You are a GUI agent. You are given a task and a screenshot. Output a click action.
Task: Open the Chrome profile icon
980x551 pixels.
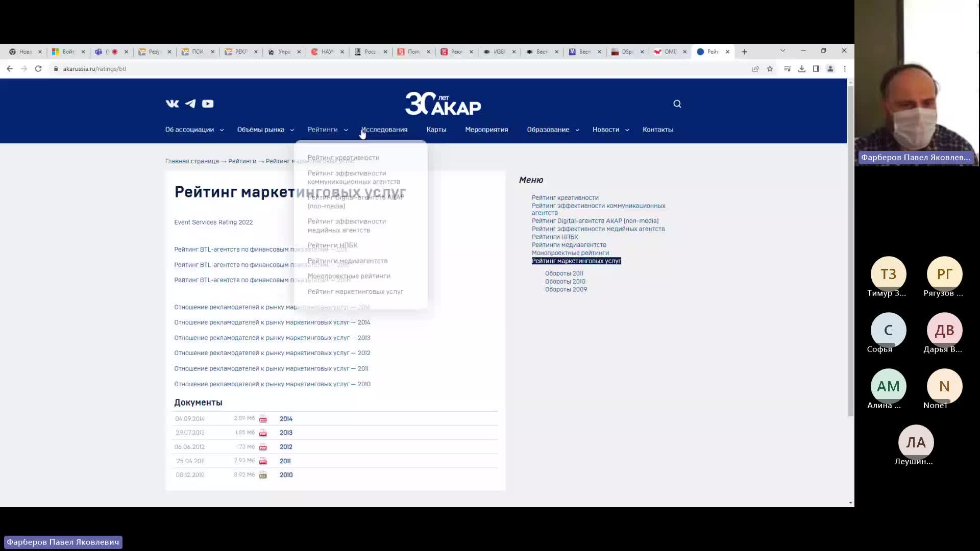[x=830, y=69]
